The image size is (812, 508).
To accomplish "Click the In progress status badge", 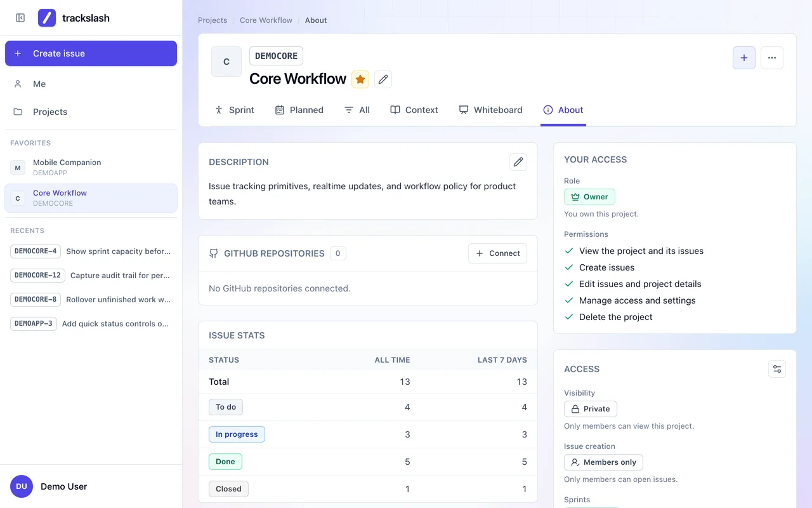I will 237,434.
